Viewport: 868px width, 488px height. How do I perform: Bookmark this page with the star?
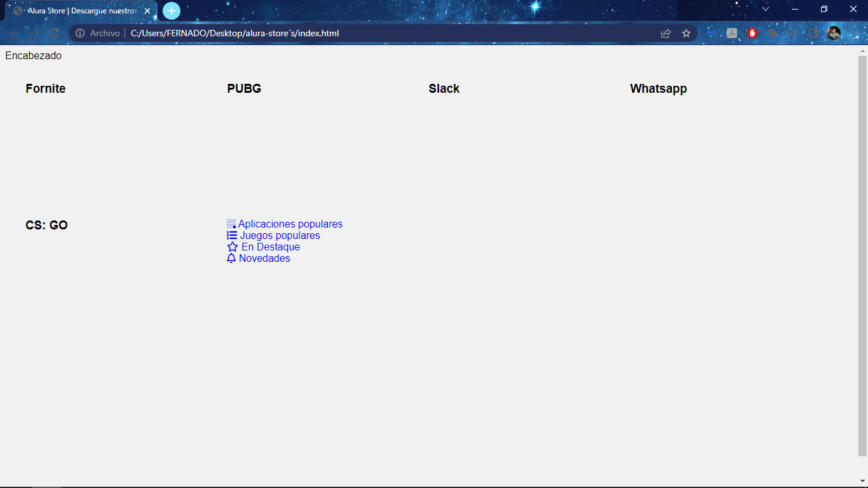[x=686, y=33]
